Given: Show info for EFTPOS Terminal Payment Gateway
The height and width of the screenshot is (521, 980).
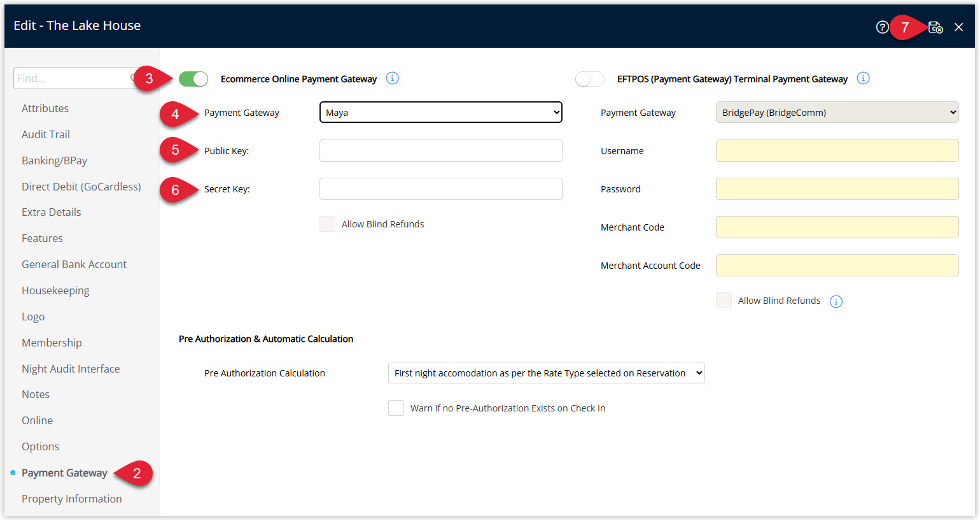Looking at the screenshot, I should 863,78.
